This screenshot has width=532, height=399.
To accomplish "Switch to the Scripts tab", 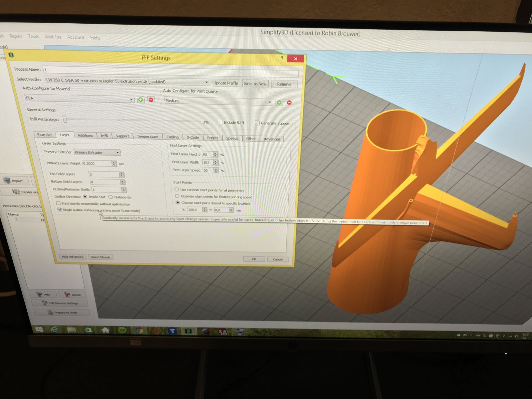I will [213, 138].
